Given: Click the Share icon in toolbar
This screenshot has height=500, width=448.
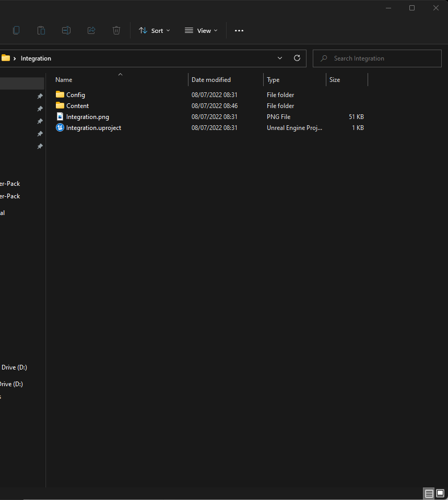Looking at the screenshot, I should coord(91,31).
